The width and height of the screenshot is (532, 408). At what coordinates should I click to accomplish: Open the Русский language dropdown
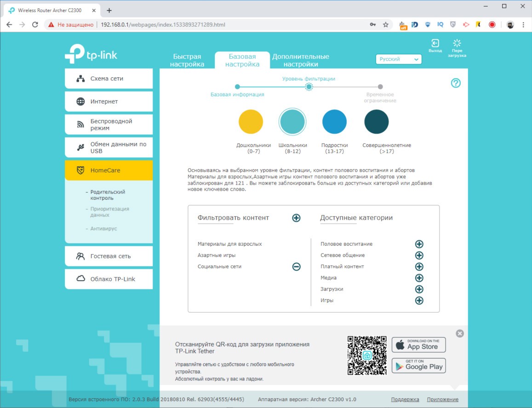click(399, 59)
